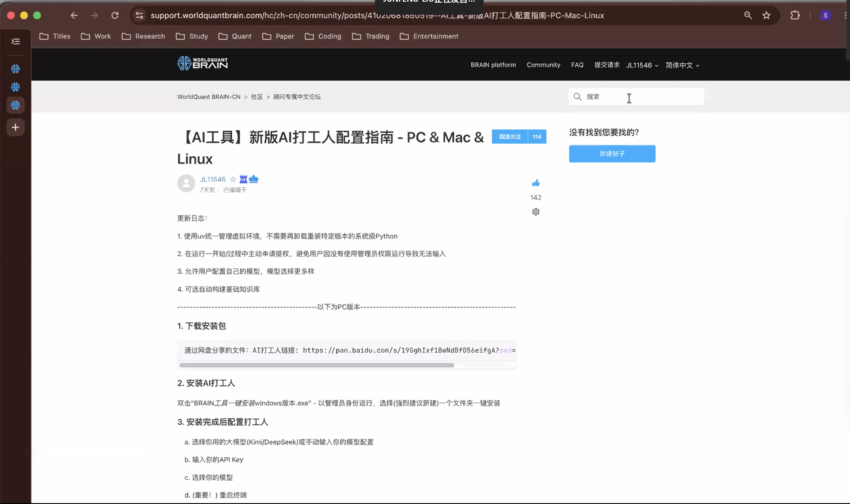Open the Titles bookmark folder
Image resolution: width=850 pixels, height=504 pixels.
[55, 36]
